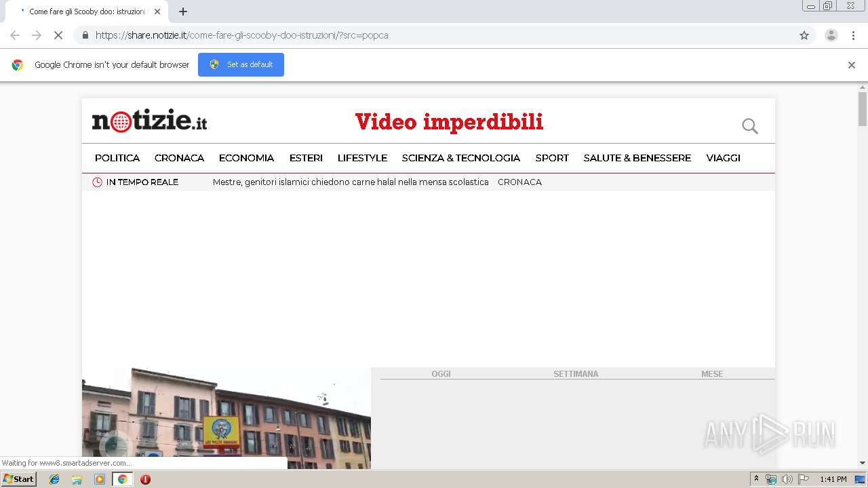This screenshot has height=488, width=868.
Task: View site info via padlock icon
Action: point(85,35)
